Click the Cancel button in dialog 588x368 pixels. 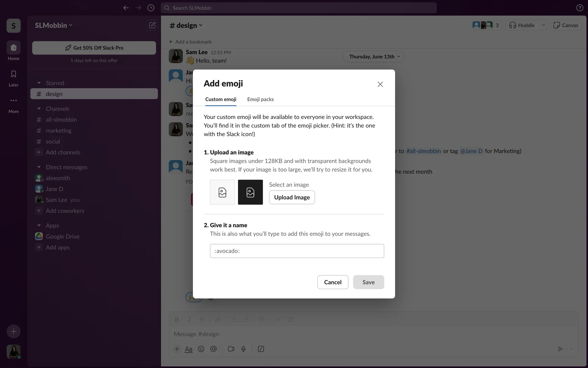pyautogui.click(x=333, y=282)
